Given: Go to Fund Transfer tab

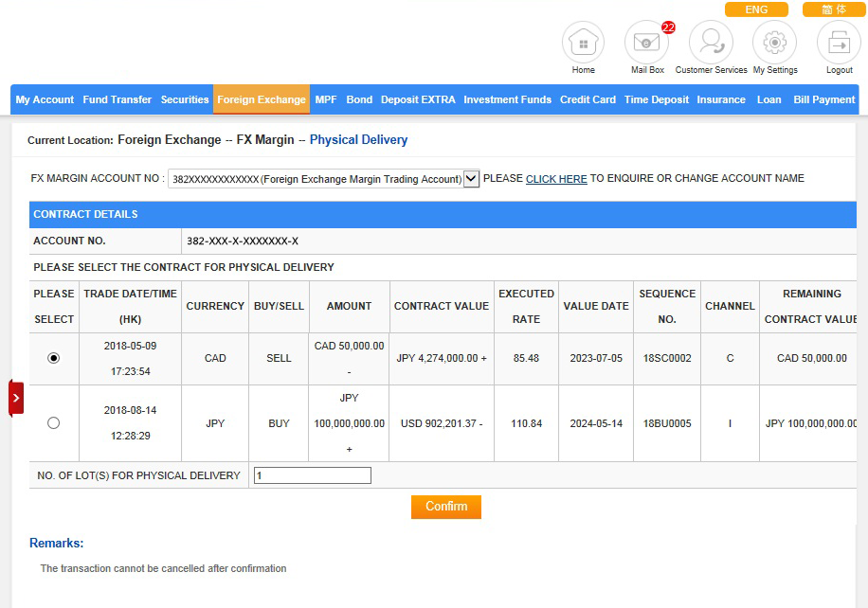Looking at the screenshot, I should [117, 99].
